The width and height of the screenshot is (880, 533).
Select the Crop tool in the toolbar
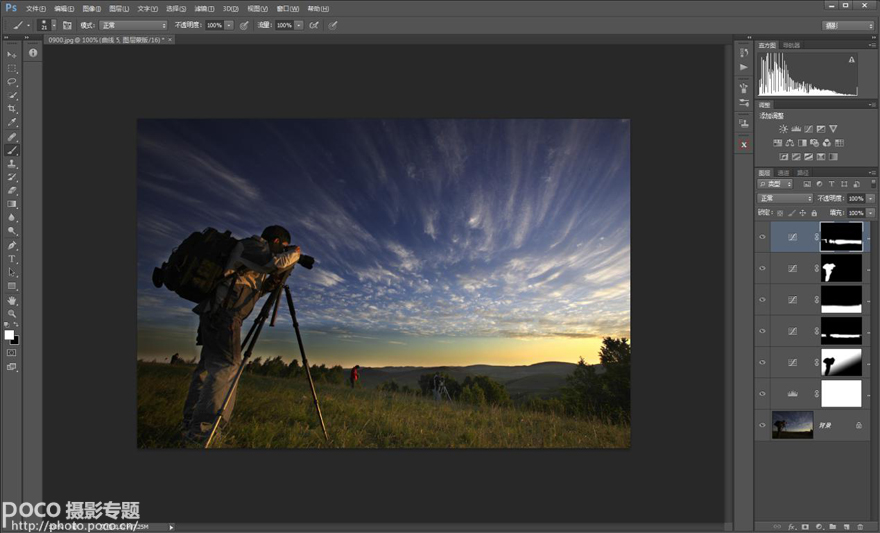(x=12, y=109)
